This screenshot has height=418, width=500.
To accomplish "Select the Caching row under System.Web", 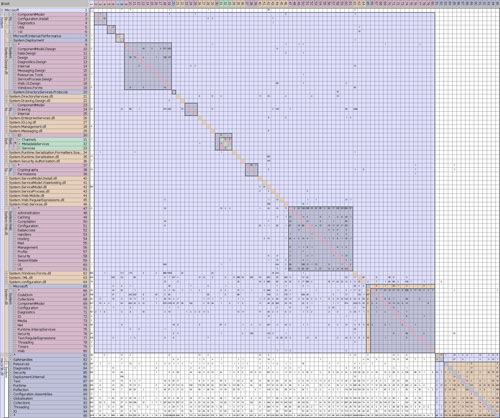I will pyautogui.click(x=52, y=217).
